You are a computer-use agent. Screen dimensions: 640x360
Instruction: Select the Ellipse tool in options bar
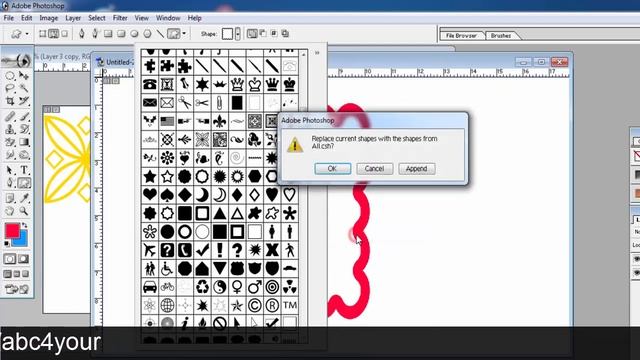134,34
